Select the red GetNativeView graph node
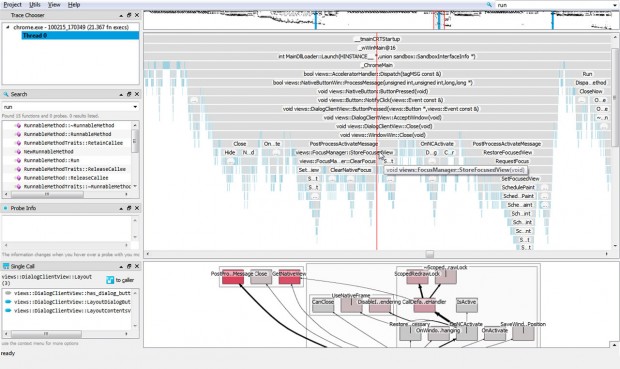 point(289,277)
